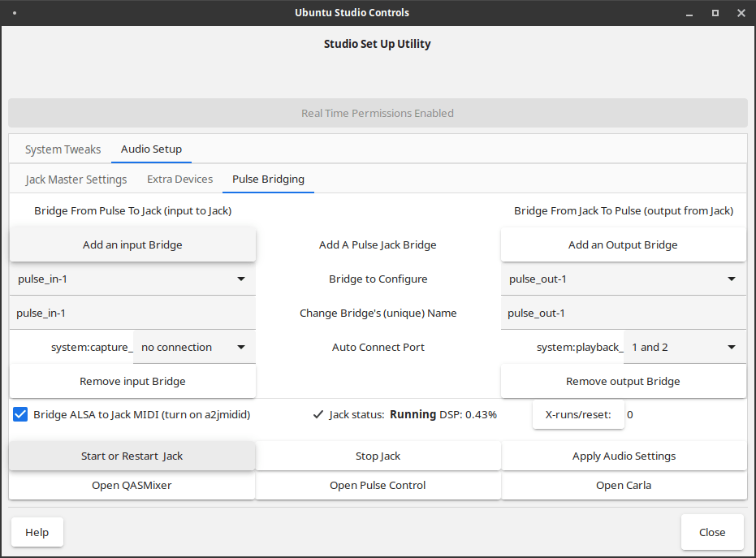The image size is (756, 558).
Task: Click Add an input Bridge
Action: click(x=132, y=244)
